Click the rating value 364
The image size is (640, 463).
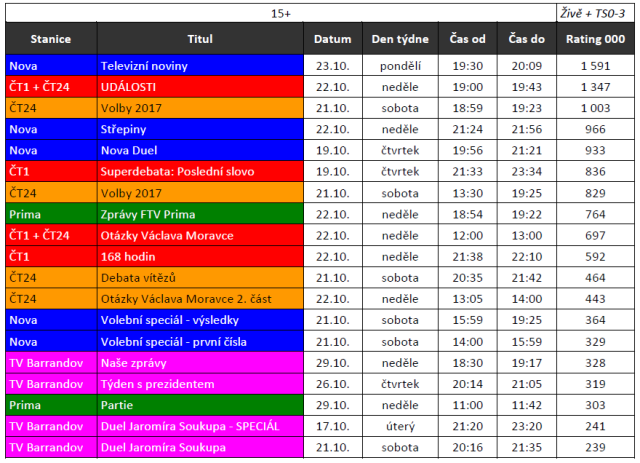[596, 320]
